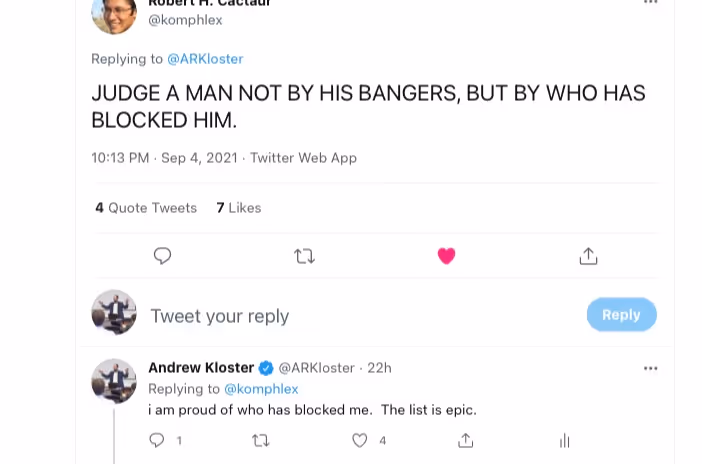
Task: Share the main tweet via share icon
Action: click(x=588, y=256)
